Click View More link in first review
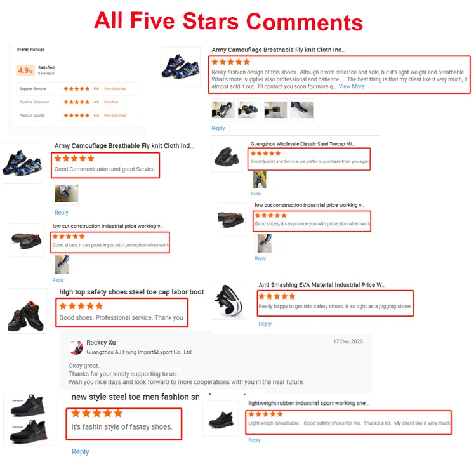476x476 pixels. [x=351, y=86]
